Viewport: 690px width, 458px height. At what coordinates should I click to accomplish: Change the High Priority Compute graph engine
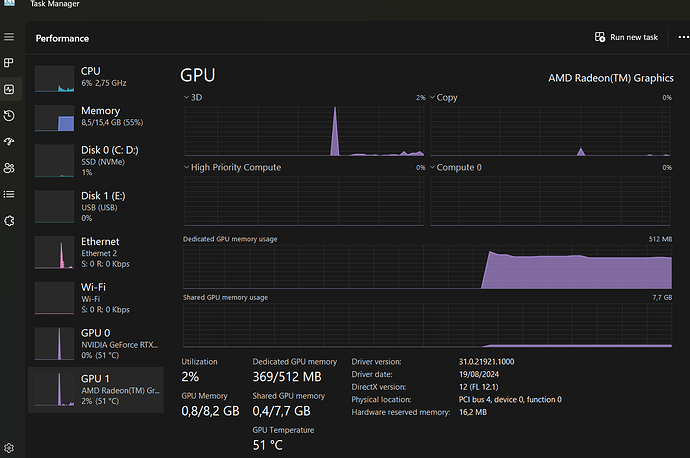pos(187,168)
